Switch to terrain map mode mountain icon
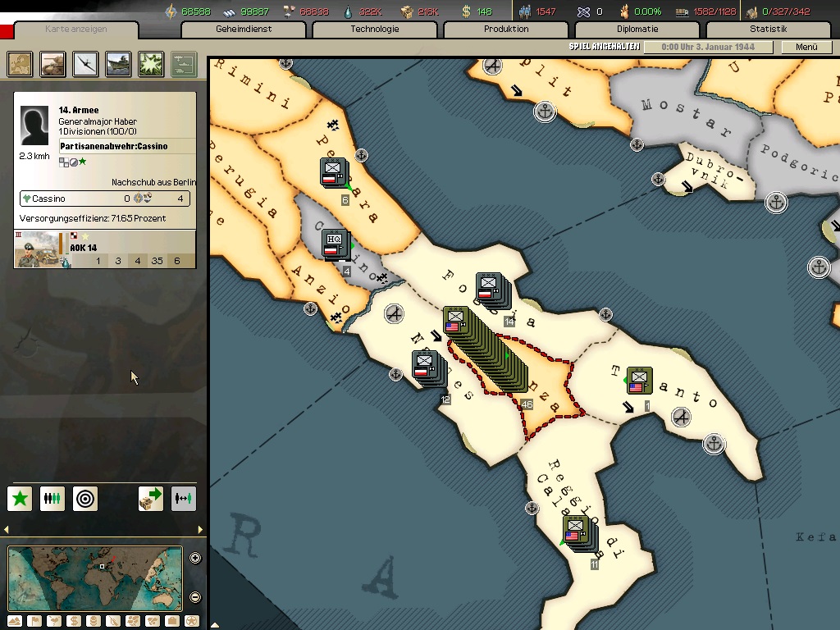 15,621
